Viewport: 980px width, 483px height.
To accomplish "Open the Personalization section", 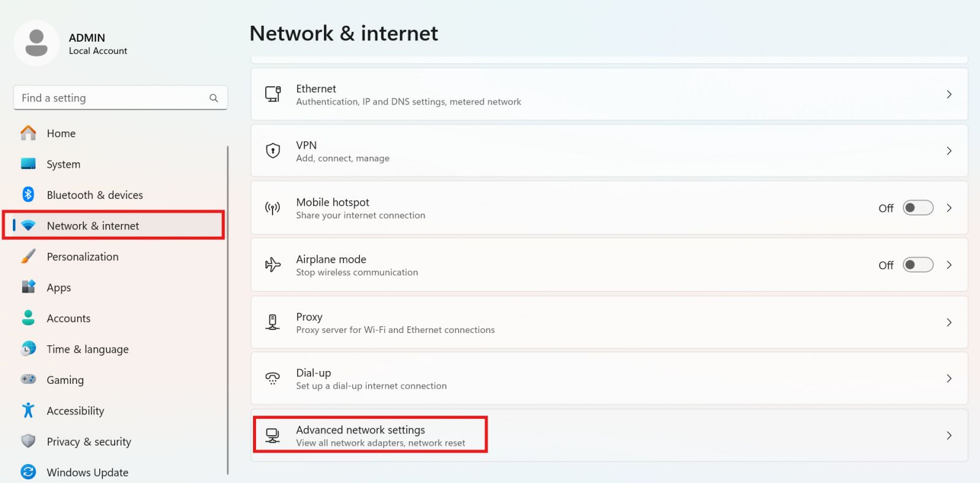I will point(83,256).
